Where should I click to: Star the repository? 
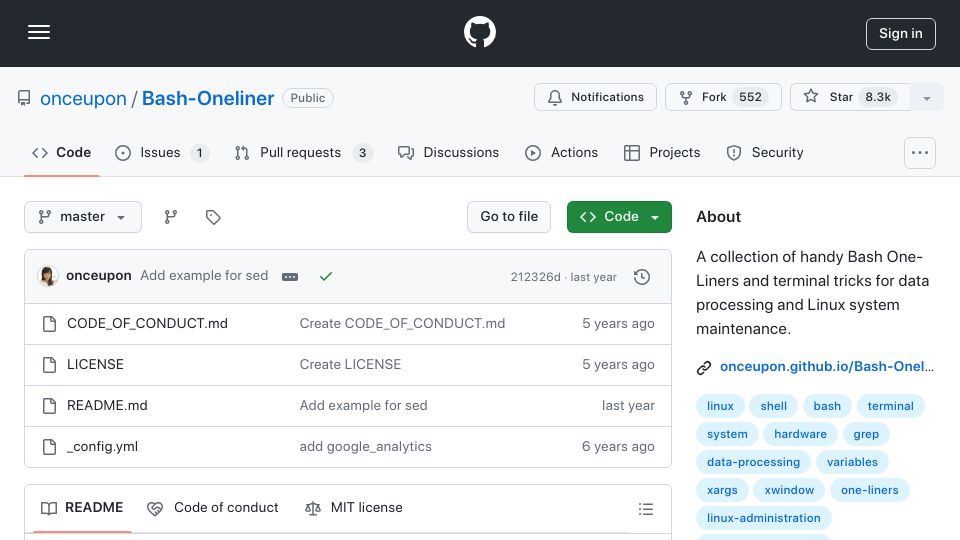click(850, 97)
